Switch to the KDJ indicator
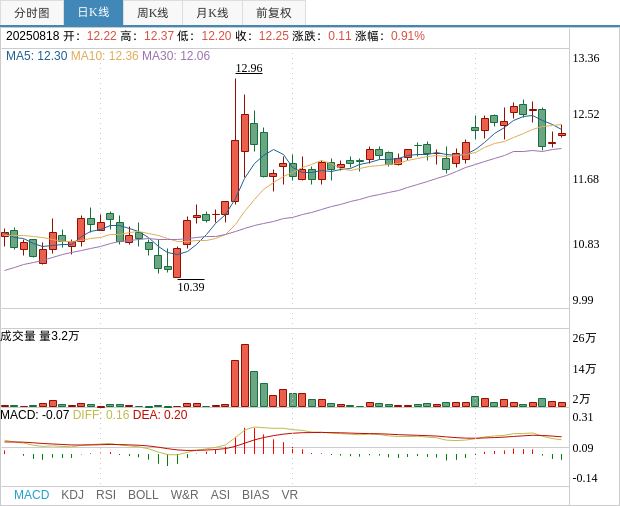 (x=72, y=495)
